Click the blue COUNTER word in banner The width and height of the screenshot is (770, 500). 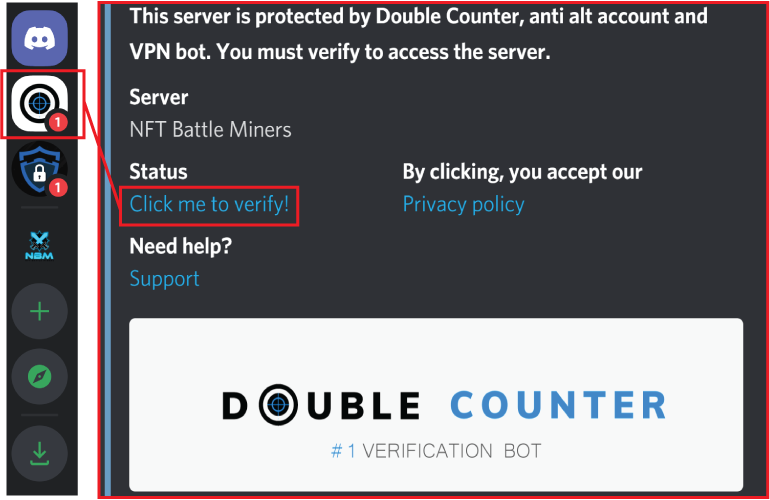point(558,405)
